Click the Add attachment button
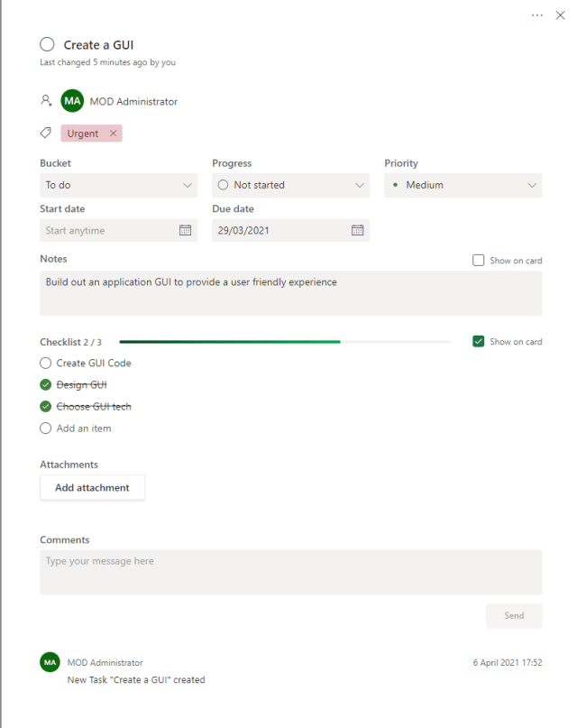The height and width of the screenshot is (728, 577). (x=92, y=487)
